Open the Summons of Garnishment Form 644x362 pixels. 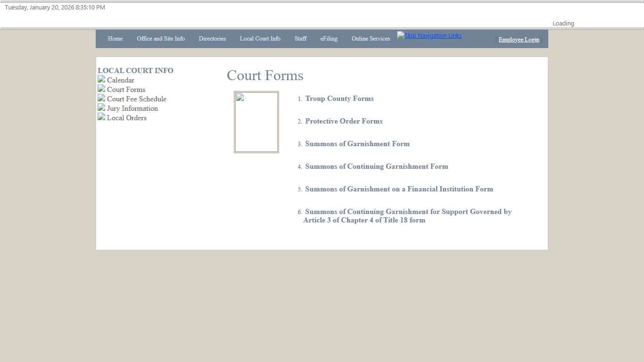(357, 144)
